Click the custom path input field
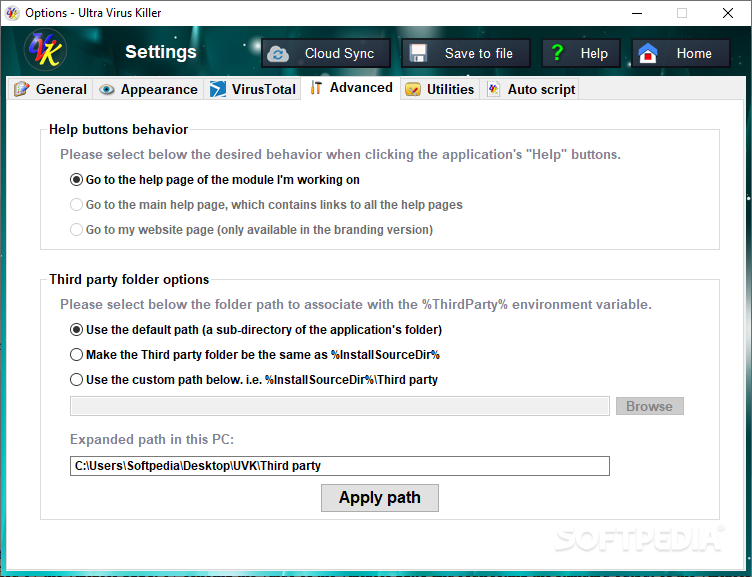Screen dimensions: 752x577 coord(340,406)
